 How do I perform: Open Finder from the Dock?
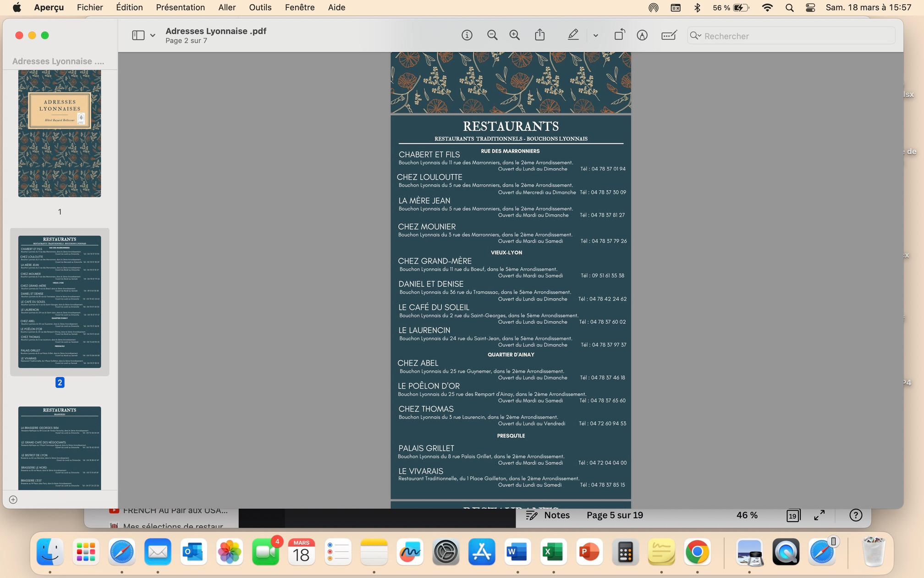coord(49,551)
